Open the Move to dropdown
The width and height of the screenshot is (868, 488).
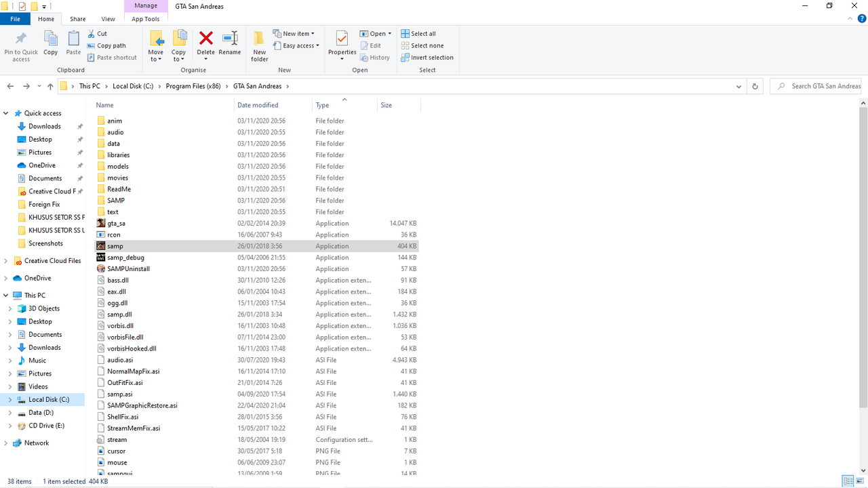(x=156, y=56)
